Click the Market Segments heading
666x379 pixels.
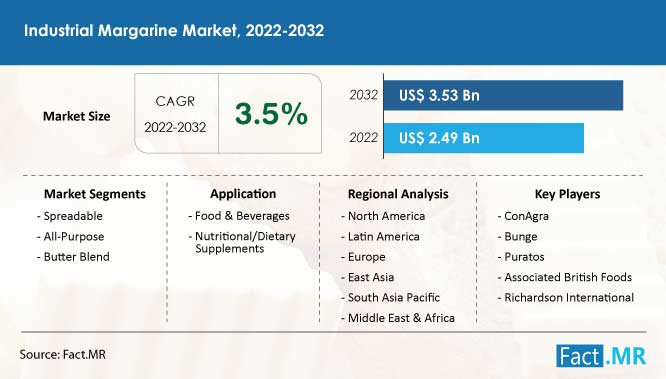95,194
